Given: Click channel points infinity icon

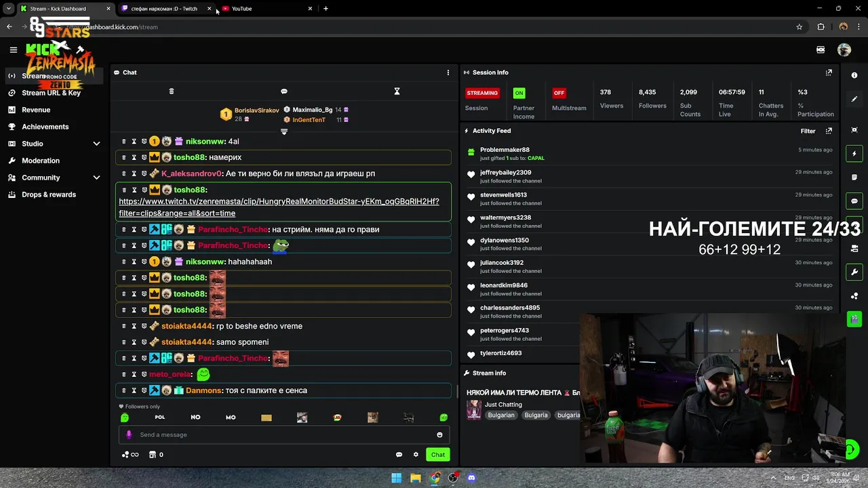Looking at the screenshot, I should pos(130,455).
